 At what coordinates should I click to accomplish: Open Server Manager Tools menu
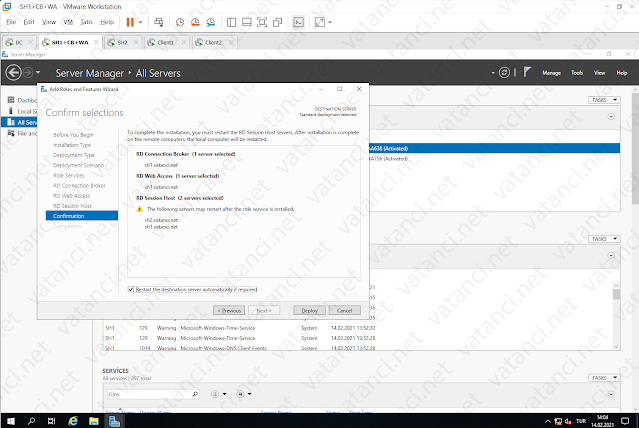click(x=577, y=73)
